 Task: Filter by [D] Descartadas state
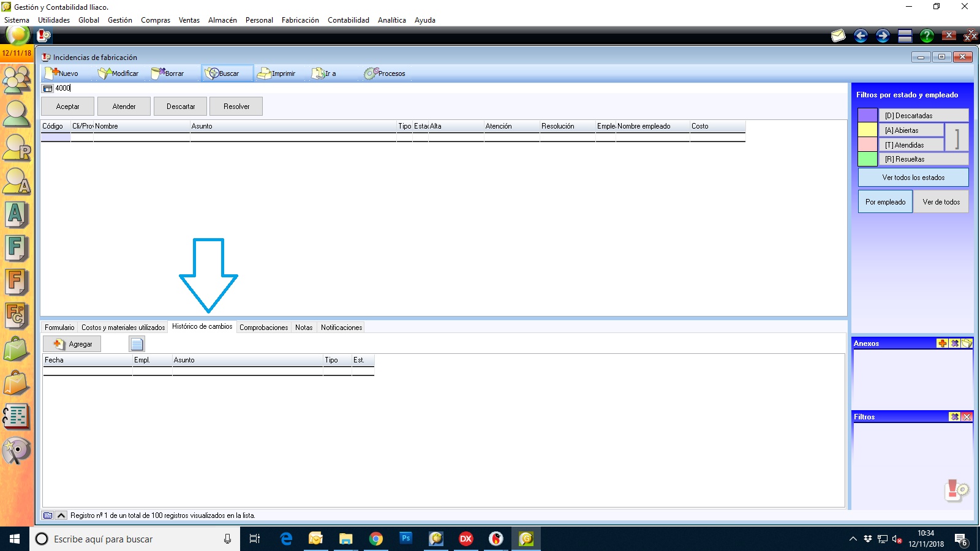pos(924,116)
